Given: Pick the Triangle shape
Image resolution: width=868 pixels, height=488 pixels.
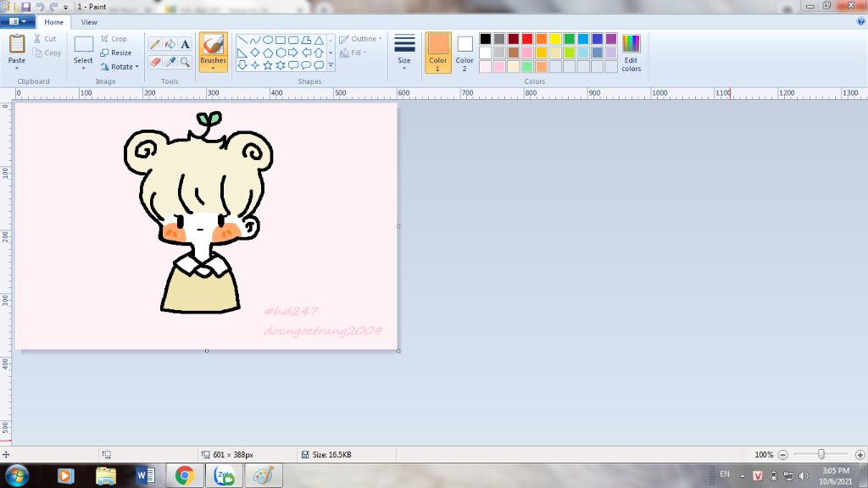Looking at the screenshot, I should pyautogui.click(x=319, y=40).
